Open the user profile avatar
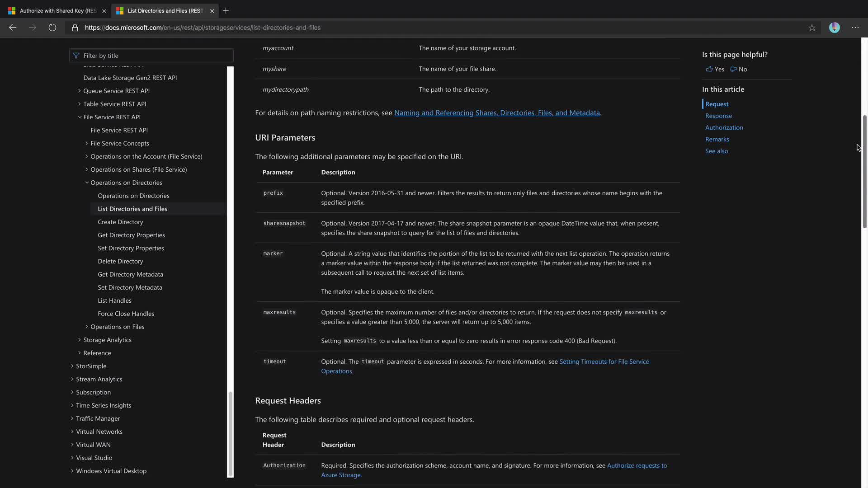The image size is (868, 488). coord(834,28)
